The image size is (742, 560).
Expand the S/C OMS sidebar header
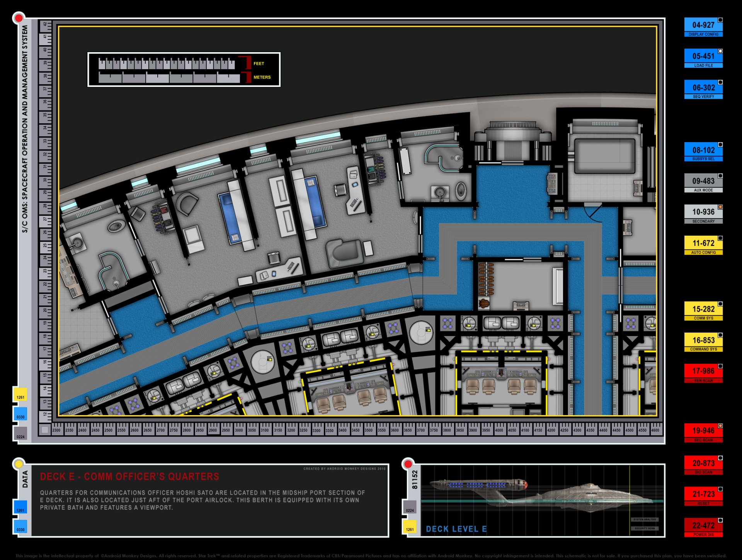[25, 131]
